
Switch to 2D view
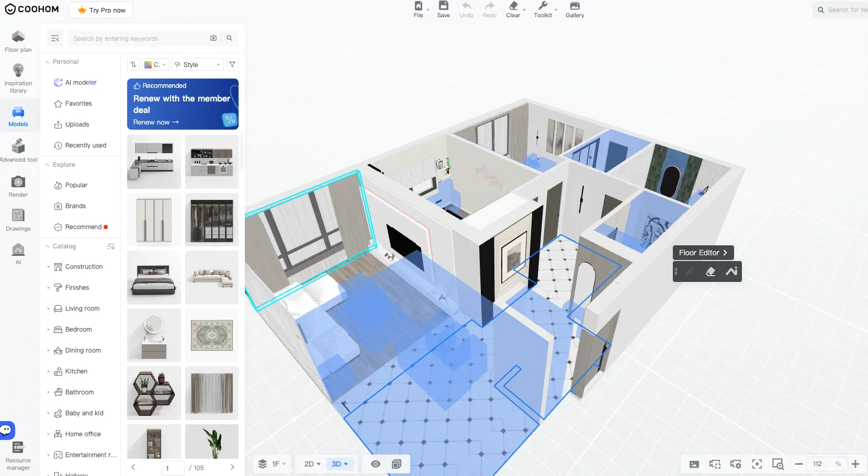point(312,464)
